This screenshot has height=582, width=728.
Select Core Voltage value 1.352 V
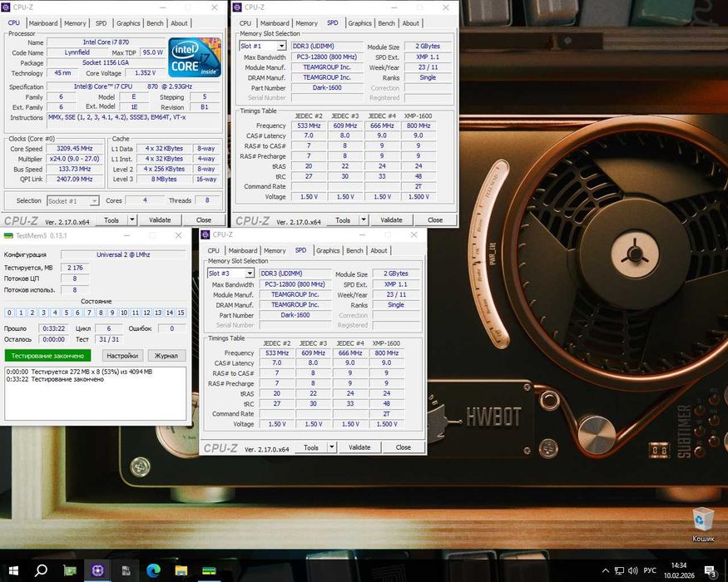click(x=146, y=73)
